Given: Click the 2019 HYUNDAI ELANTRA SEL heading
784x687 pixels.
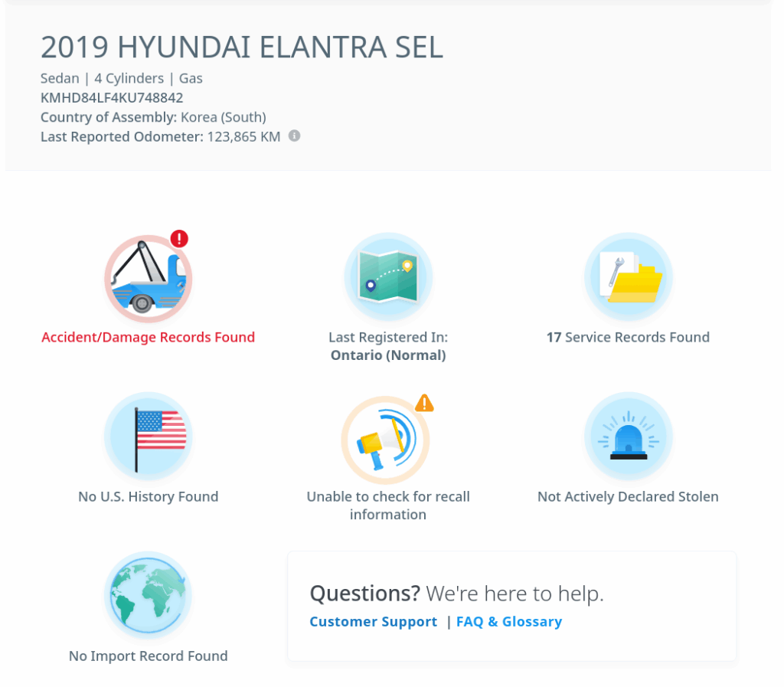Looking at the screenshot, I should click(x=241, y=47).
